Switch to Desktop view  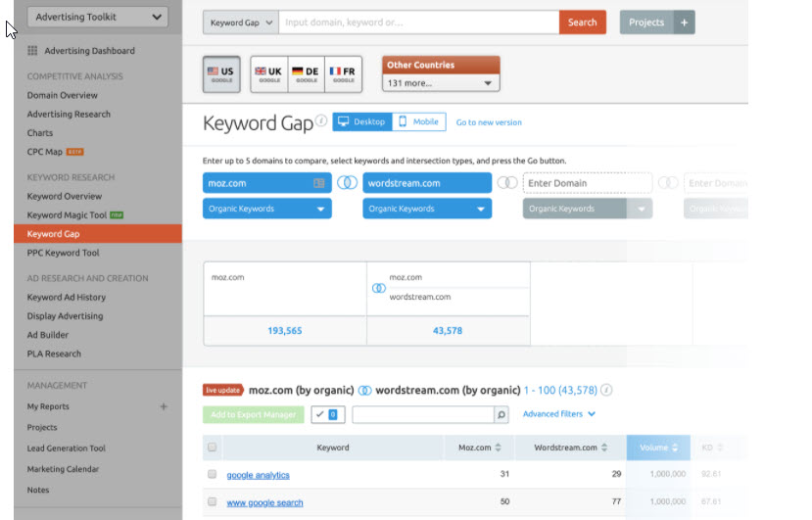(362, 121)
